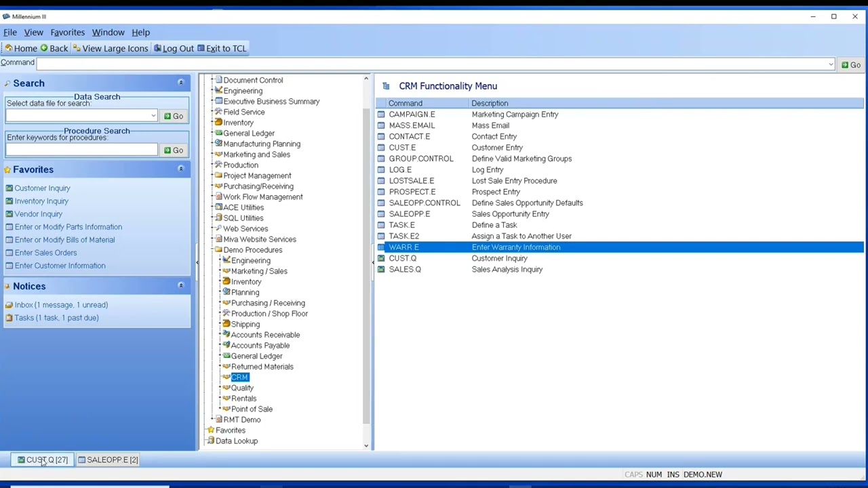Click Field Service tree icon

[218, 112]
